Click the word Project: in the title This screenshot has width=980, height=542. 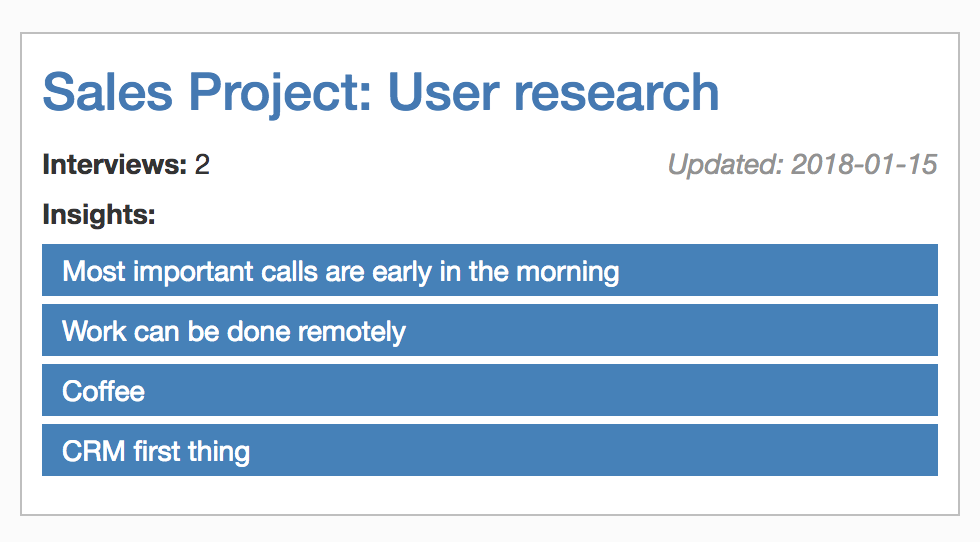pos(281,94)
